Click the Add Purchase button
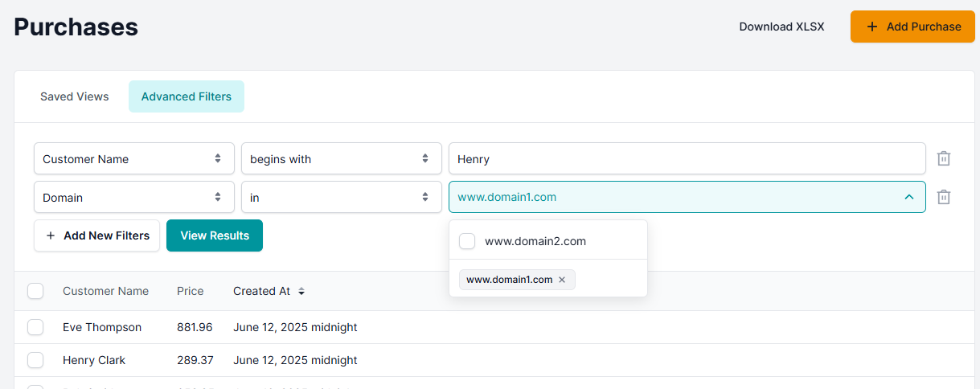Image resolution: width=980 pixels, height=389 pixels. point(912,27)
